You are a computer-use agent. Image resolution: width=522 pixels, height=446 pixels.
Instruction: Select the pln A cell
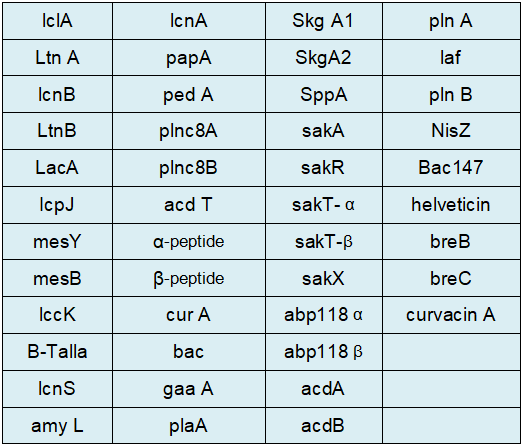451,21
